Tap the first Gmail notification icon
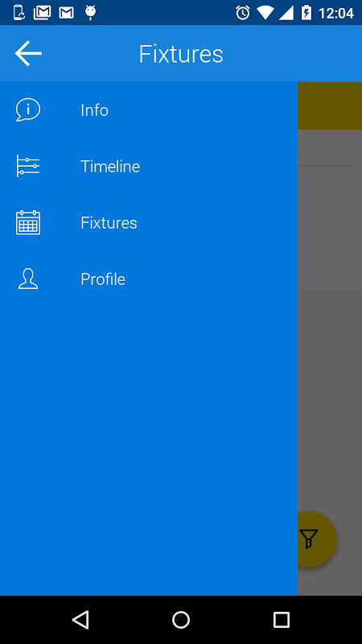Image resolution: width=362 pixels, height=644 pixels. (43, 13)
